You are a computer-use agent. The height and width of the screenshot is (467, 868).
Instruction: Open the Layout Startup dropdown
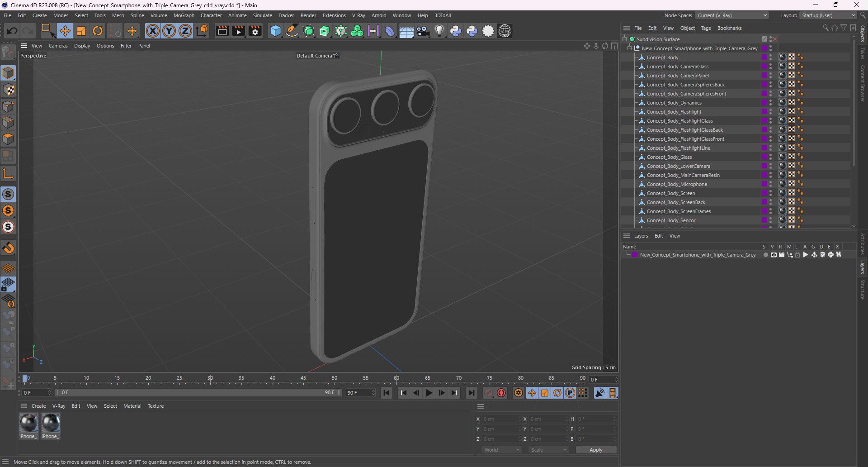point(828,15)
